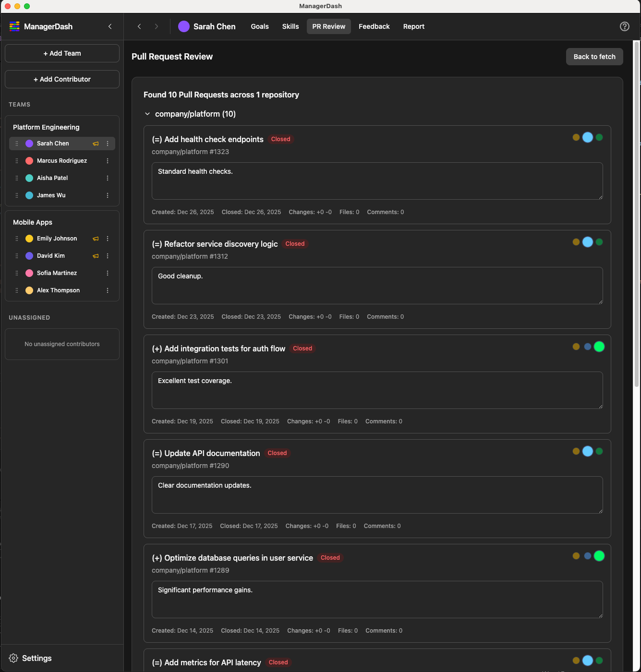The height and width of the screenshot is (672, 641).
Task: Collapse the sidebar using the chevron
Action: pos(109,26)
